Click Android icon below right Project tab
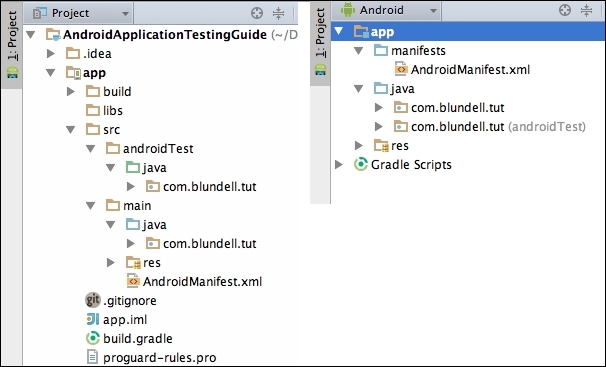The width and height of the screenshot is (606, 367). [x=320, y=70]
